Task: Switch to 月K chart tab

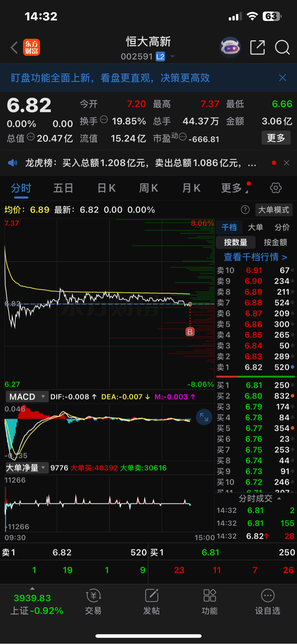Action: (x=191, y=188)
